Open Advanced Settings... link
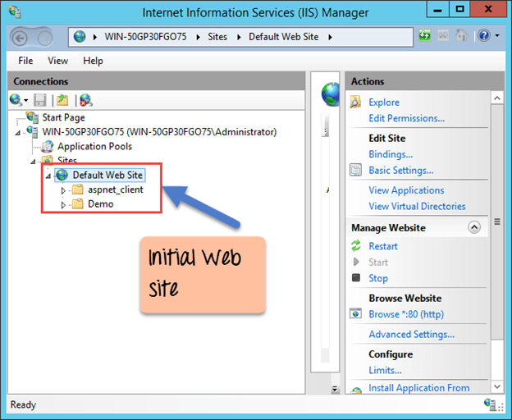Viewport: 512px width, 420px height. (x=411, y=334)
